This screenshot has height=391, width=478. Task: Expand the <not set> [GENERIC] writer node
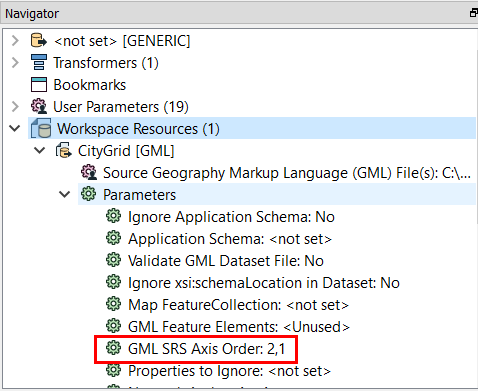coord(15,41)
